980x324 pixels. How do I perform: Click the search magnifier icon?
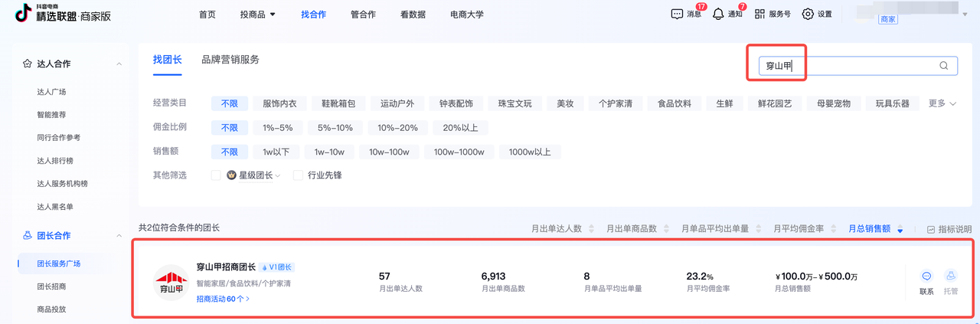tap(944, 66)
